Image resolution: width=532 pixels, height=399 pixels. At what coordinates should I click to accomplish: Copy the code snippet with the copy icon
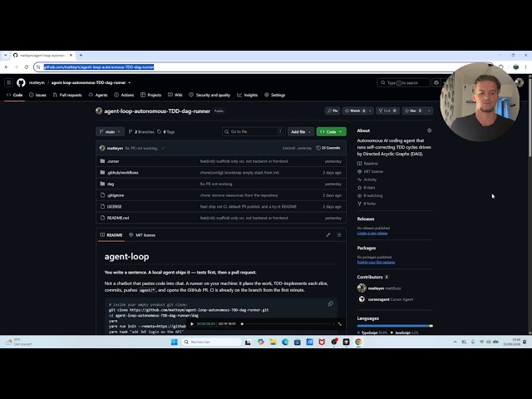(x=330, y=303)
